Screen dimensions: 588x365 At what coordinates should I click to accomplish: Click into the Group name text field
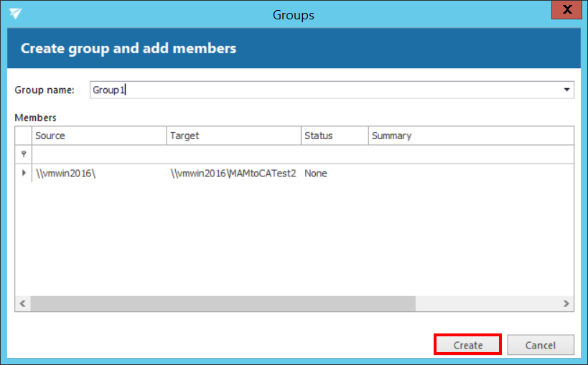(323, 90)
